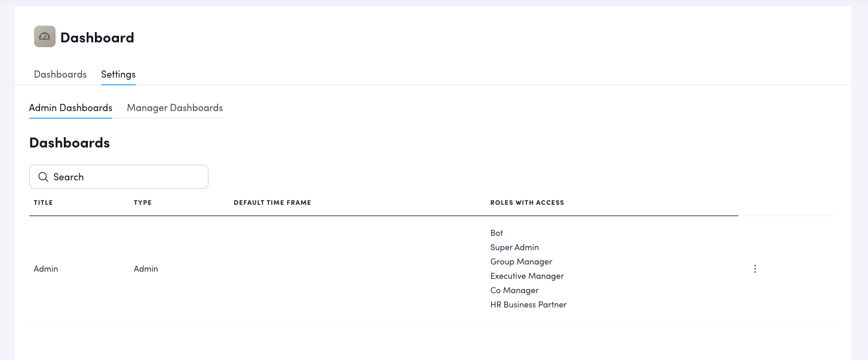This screenshot has width=868, height=360.
Task: Click the Dashboard gauge icon
Action: click(45, 37)
